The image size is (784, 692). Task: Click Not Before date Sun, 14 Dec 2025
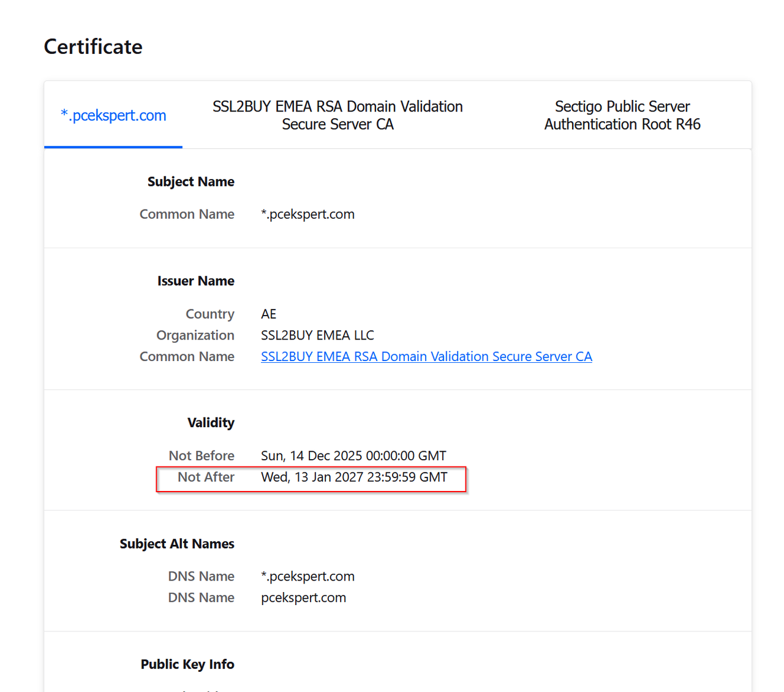point(353,456)
